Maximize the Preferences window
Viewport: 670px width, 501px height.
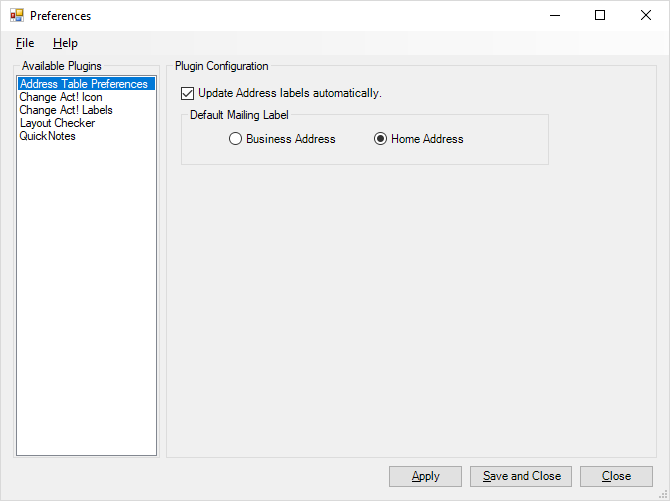coord(600,15)
